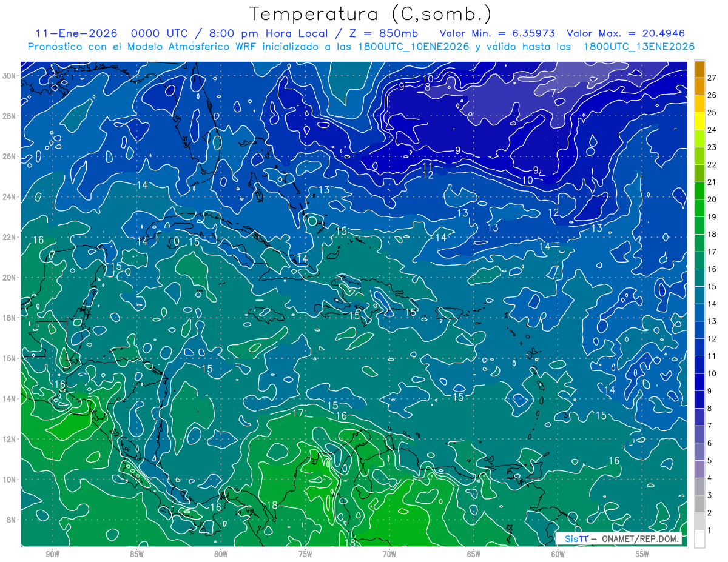Click the "19" value on the color scale
Viewport: 728px width, 562px height.
point(712,217)
